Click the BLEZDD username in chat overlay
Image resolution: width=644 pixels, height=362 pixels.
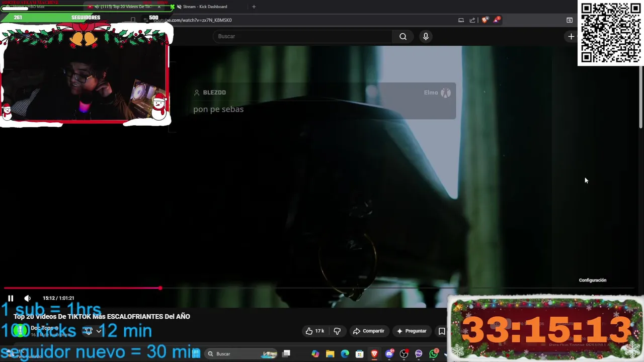pos(214,93)
